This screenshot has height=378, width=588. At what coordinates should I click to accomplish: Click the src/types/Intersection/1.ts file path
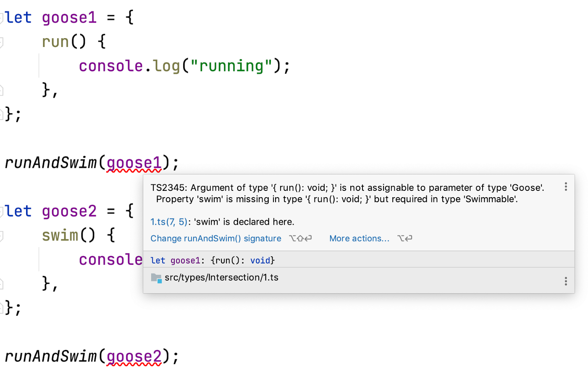pyautogui.click(x=221, y=277)
